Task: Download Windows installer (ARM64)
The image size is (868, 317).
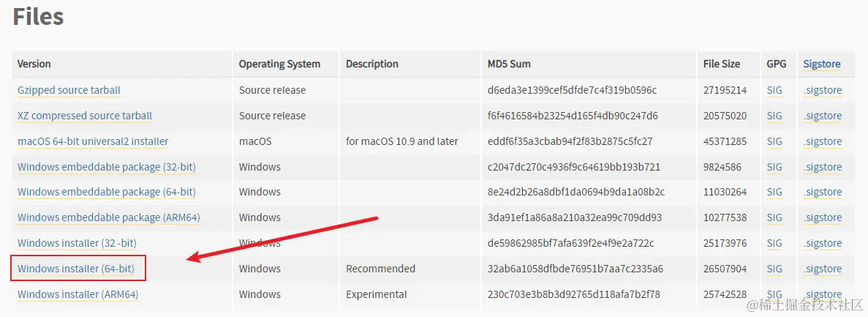Action: click(x=78, y=294)
